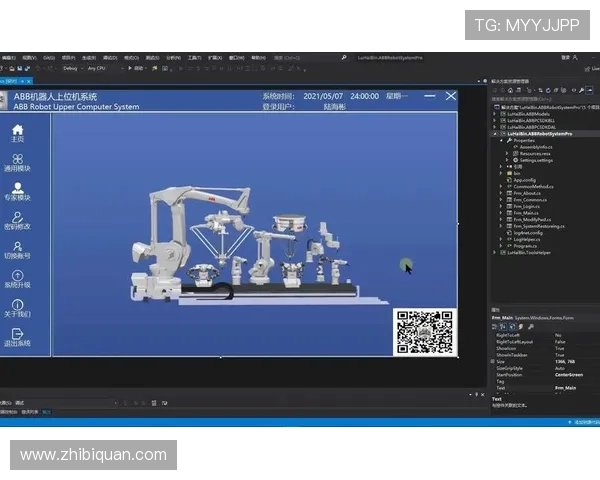
Task: Toggle the properties view button in Properties panel
Action: [x=512, y=327]
